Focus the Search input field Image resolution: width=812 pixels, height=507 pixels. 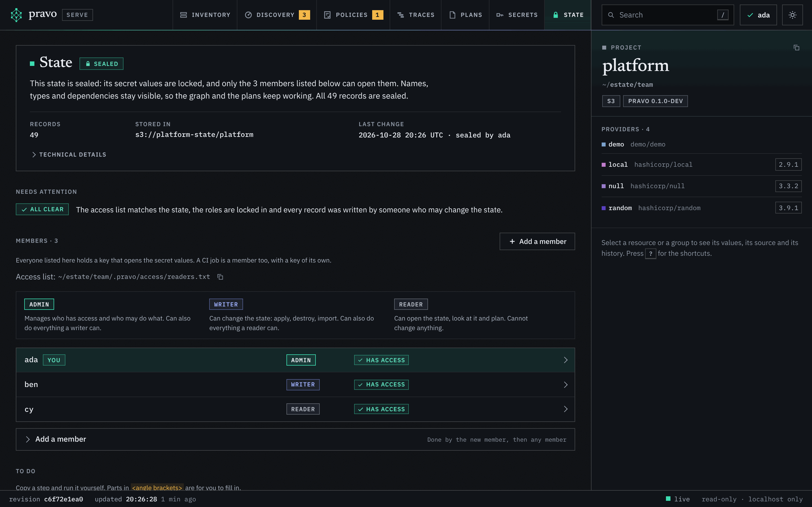point(667,15)
